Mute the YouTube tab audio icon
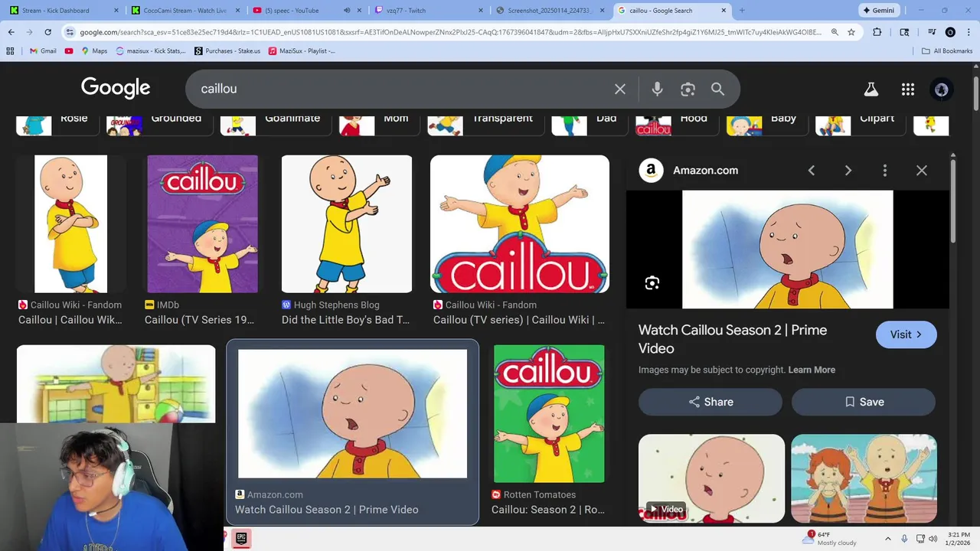The width and height of the screenshot is (980, 551). (x=347, y=11)
